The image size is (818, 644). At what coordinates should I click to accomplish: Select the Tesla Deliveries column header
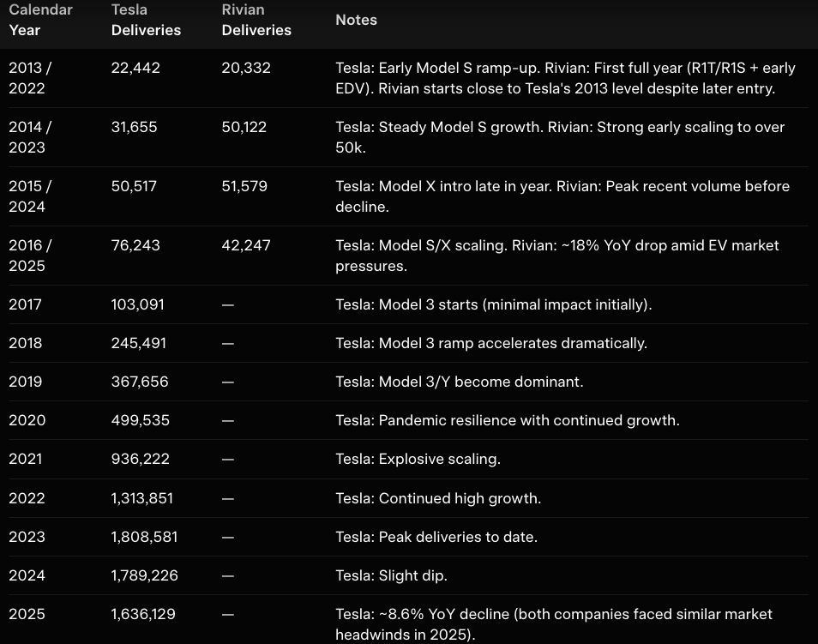click(146, 20)
